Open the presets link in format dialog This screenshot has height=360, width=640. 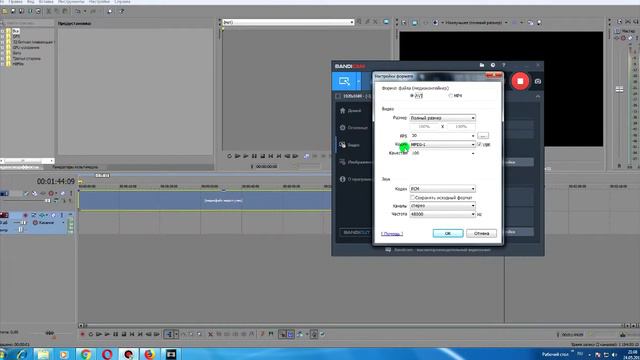(392, 234)
